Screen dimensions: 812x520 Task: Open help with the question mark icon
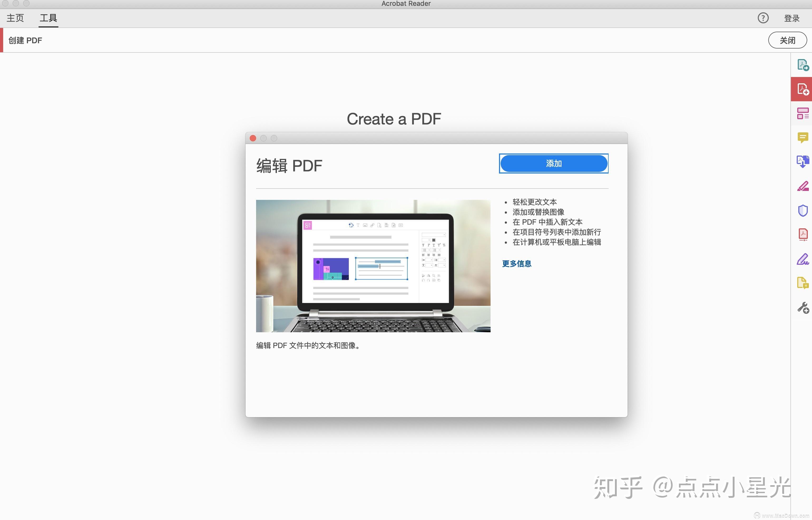(763, 18)
